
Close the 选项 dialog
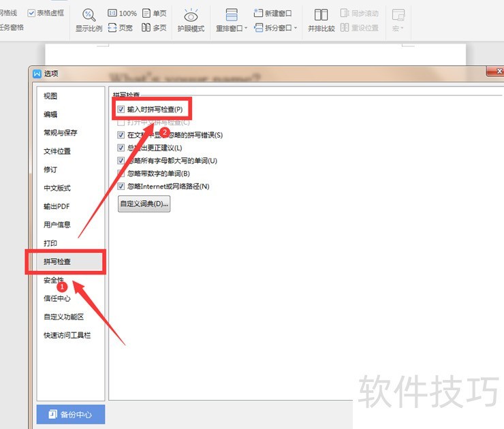pyautogui.click(x=496, y=71)
